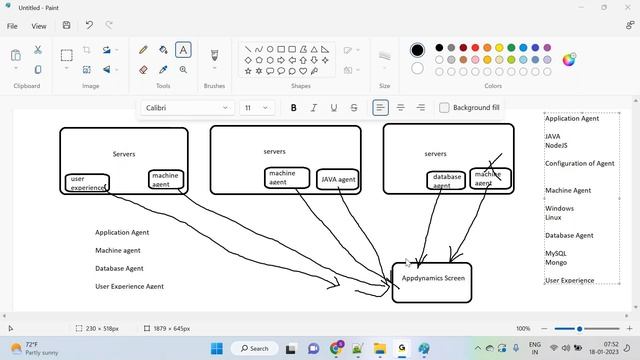Click the Size line thickness button
This screenshot has width=640, height=360.
pyautogui.click(x=384, y=56)
